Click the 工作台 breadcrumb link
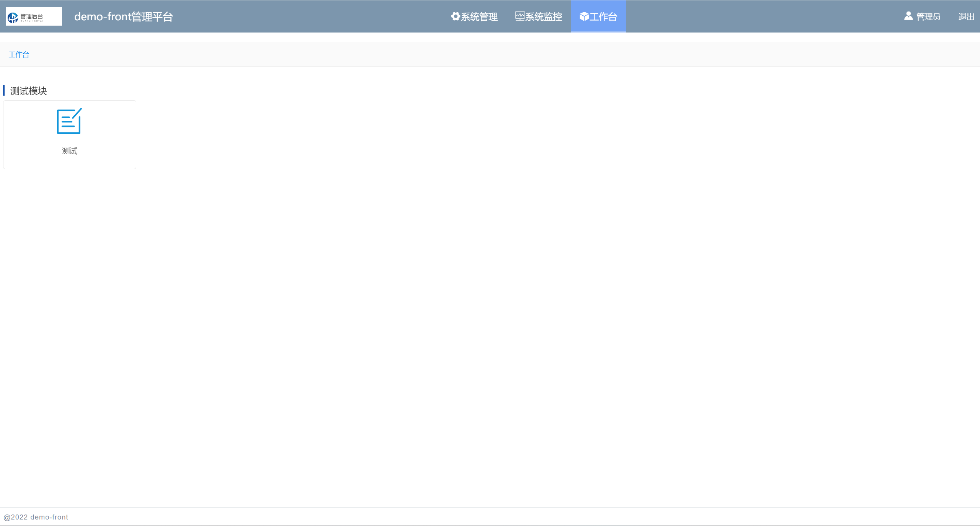 pos(19,55)
